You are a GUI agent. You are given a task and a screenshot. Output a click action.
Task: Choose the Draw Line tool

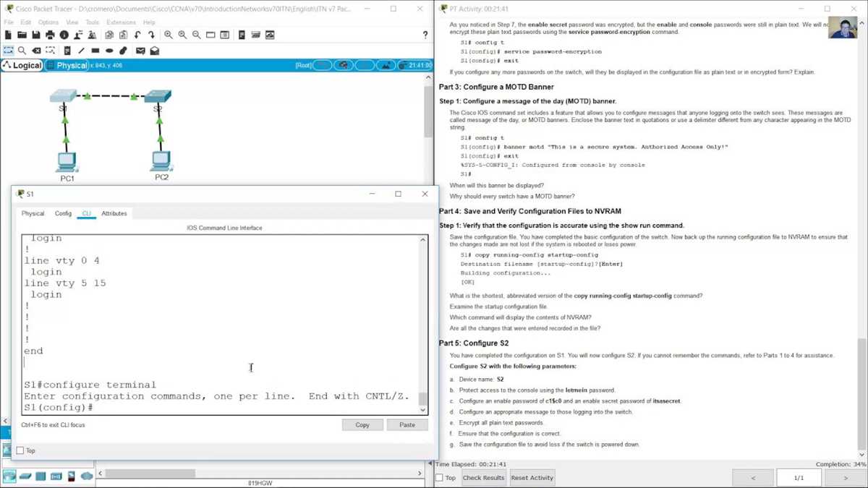pyautogui.click(x=81, y=51)
